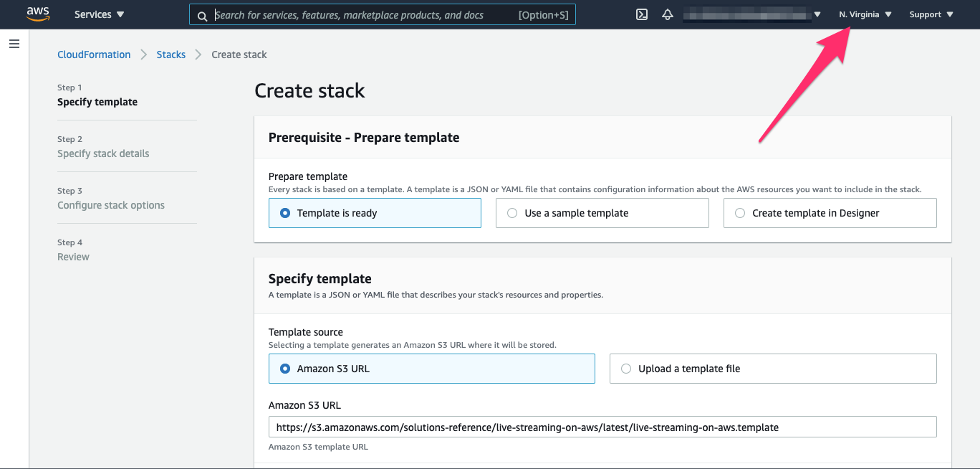Select Step 3 Configure stack options

pos(111,199)
